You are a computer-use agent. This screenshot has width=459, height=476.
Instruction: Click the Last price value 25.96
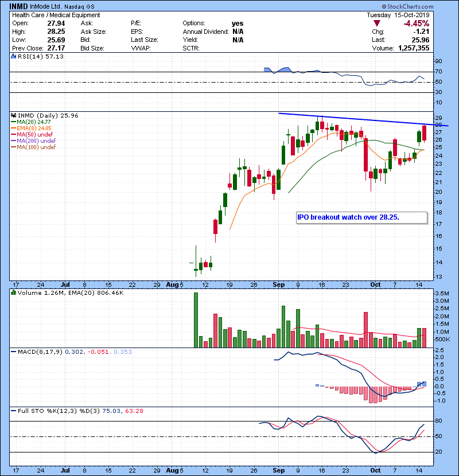click(x=421, y=40)
